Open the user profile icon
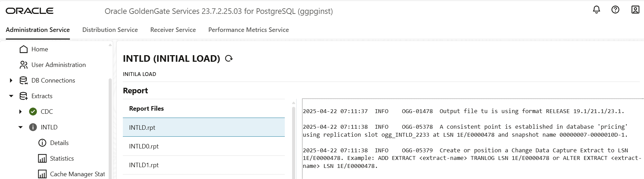The image size is (644, 179). pyautogui.click(x=635, y=10)
